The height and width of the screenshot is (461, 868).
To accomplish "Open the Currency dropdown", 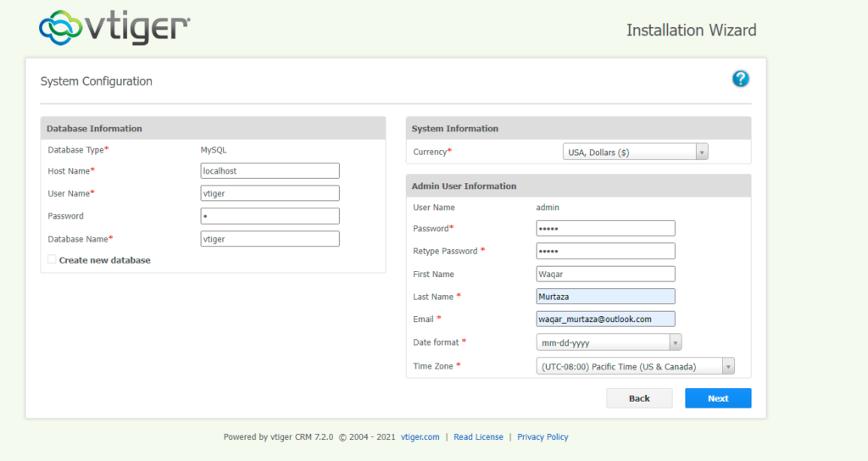I will 635,153.
